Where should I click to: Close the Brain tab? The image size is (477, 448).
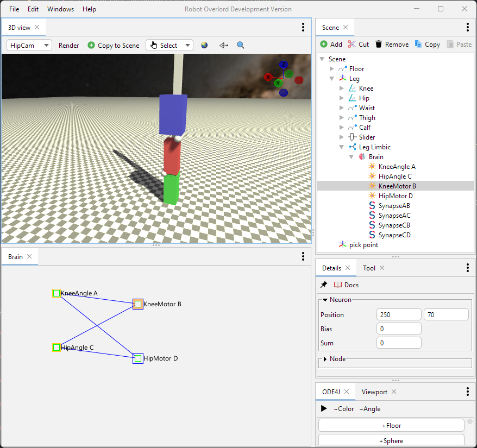29,256
